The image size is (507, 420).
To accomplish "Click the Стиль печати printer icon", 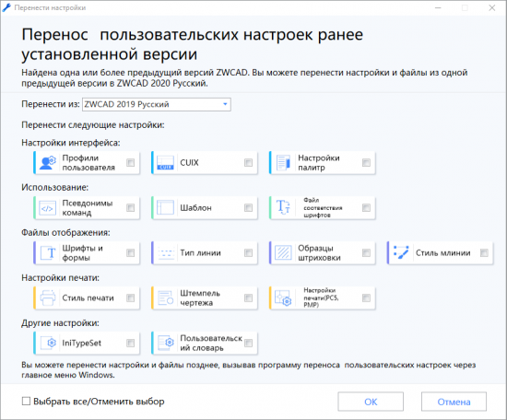I will coord(48,297).
